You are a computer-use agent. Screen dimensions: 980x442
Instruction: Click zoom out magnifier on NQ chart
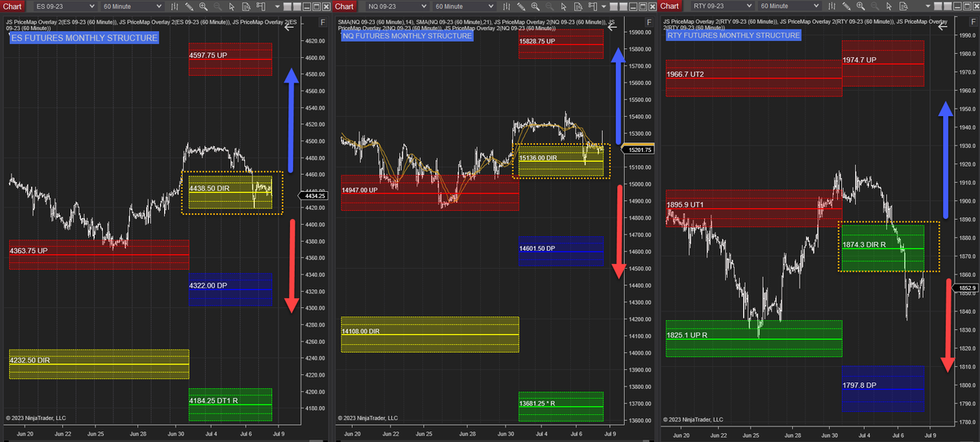pyautogui.click(x=550, y=7)
